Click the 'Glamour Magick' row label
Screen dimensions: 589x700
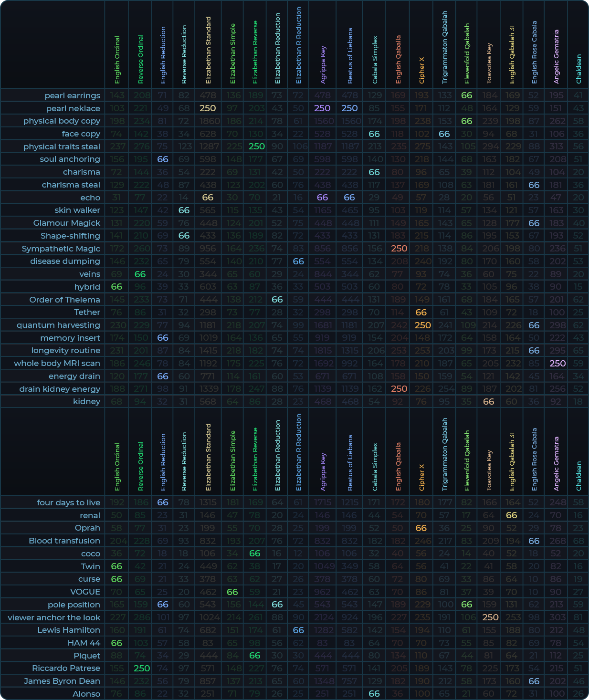67,223
